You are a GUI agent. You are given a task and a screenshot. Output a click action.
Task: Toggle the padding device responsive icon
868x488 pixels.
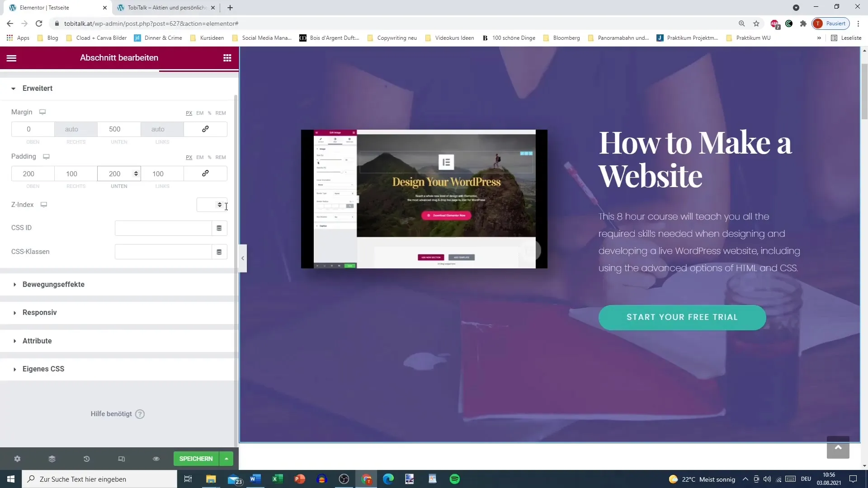tap(46, 156)
